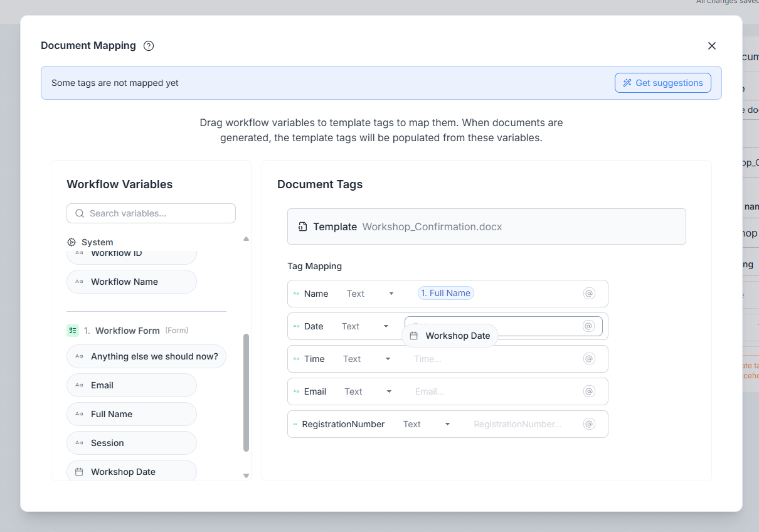Click the @ icon in Name row
Screen dimensions: 759x532
tap(589, 294)
